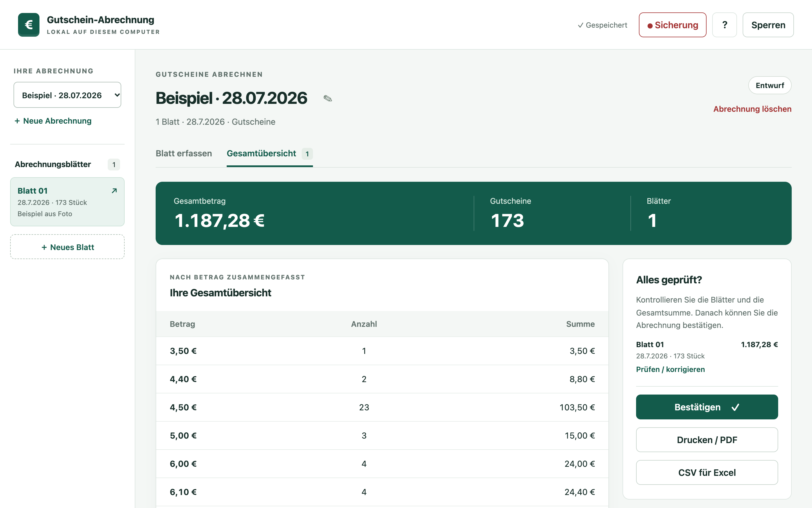Click the Gutscheine count 173
Screen dimensions: 812x508
(507, 221)
